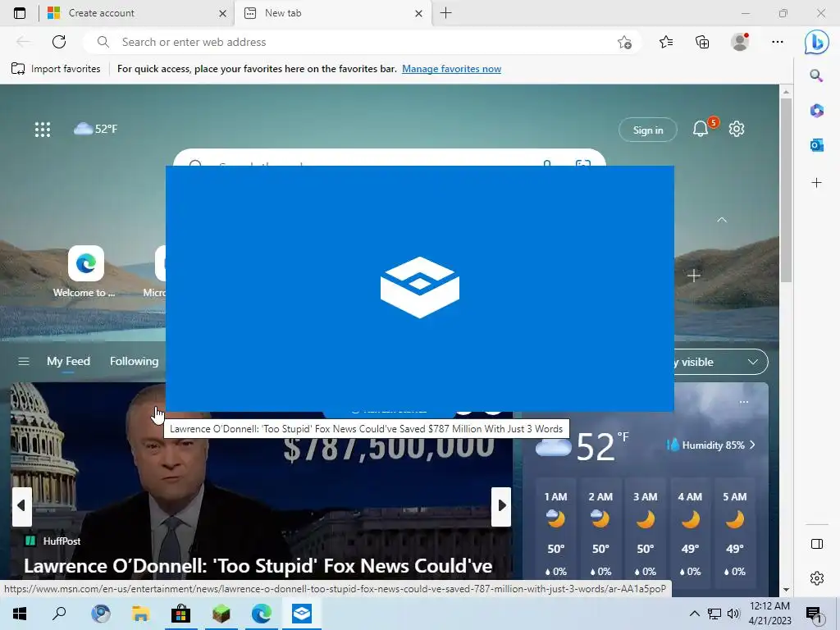Image resolution: width=840 pixels, height=630 pixels.
Task: Add this page to favorites star
Action: coord(624,43)
